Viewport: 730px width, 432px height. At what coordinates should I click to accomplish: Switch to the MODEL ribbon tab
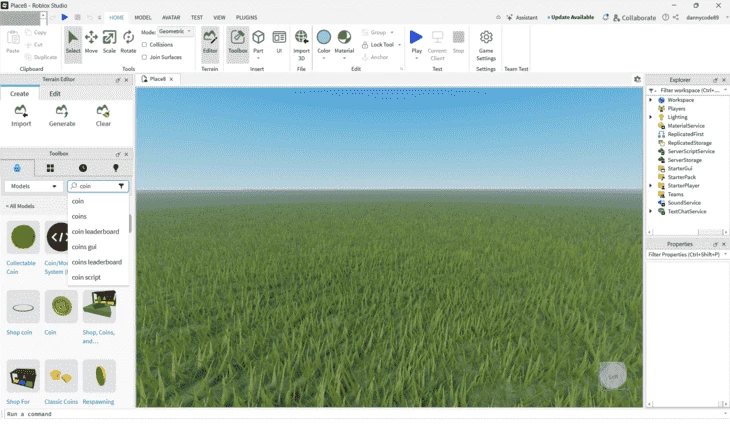143,18
